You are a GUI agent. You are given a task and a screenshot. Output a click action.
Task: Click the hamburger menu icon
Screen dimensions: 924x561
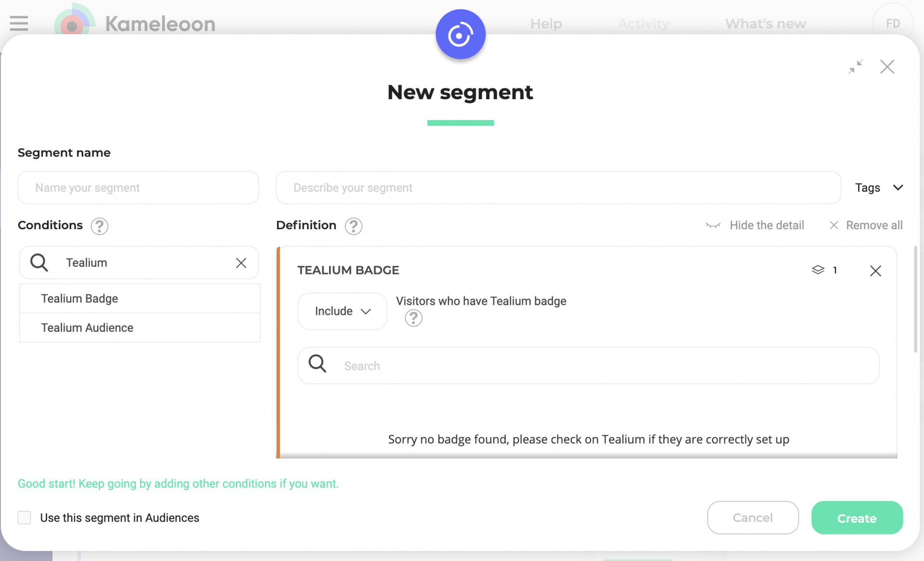19,23
